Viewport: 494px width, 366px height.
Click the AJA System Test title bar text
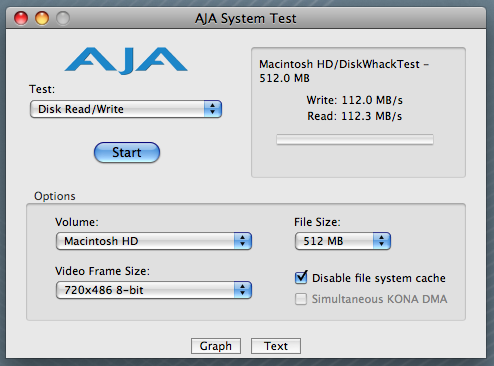pyautogui.click(x=246, y=18)
